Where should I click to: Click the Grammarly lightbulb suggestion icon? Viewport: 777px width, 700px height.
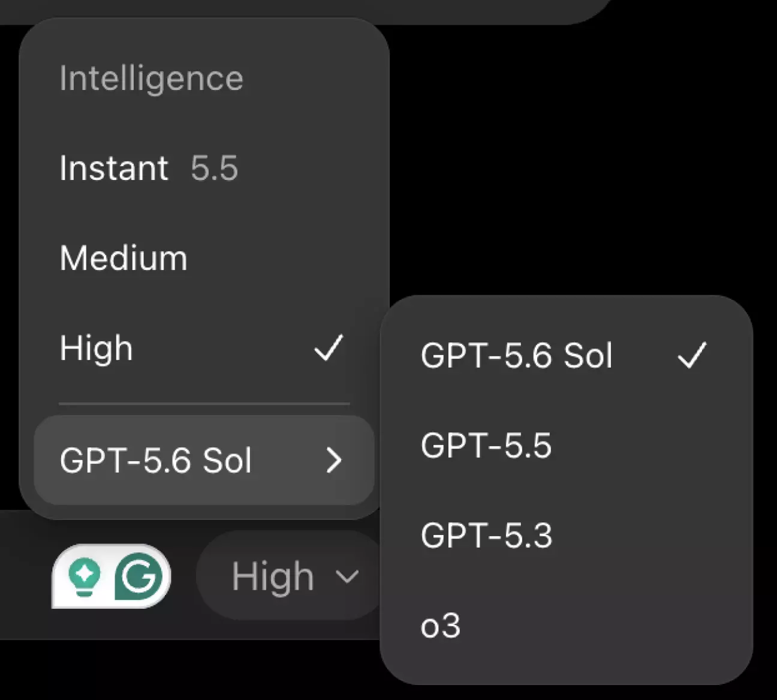[84, 576]
